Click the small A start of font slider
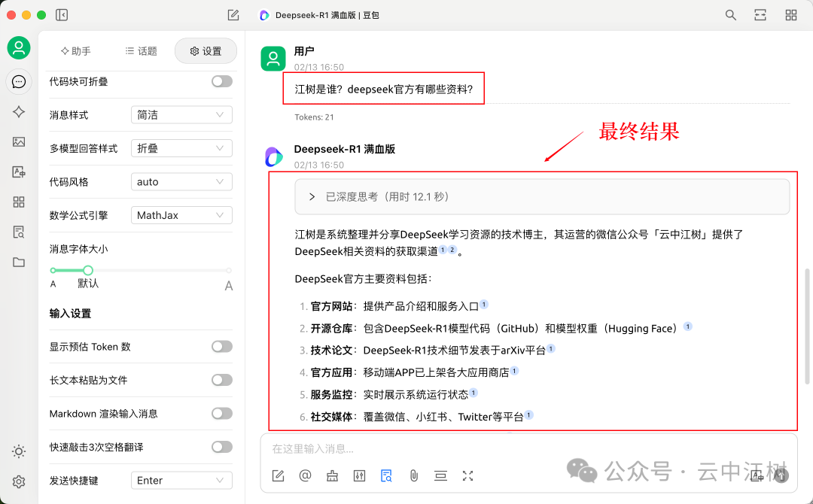The height and width of the screenshot is (504, 813). [53, 284]
